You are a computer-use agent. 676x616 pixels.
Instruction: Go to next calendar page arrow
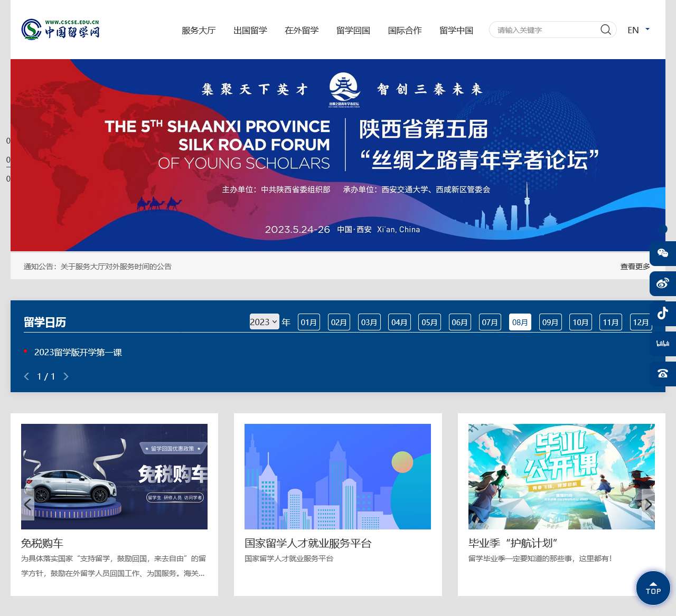coord(66,376)
